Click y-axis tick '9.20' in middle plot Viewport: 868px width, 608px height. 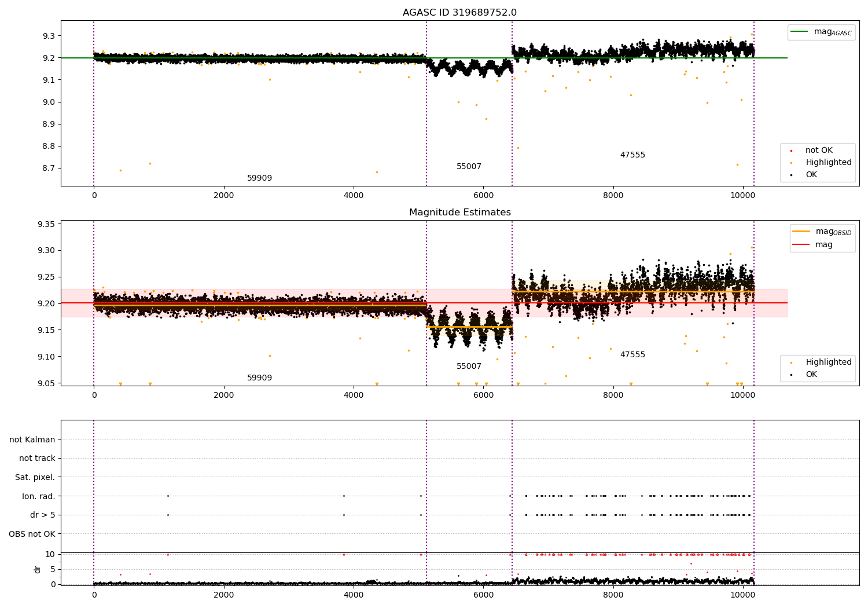(46, 303)
